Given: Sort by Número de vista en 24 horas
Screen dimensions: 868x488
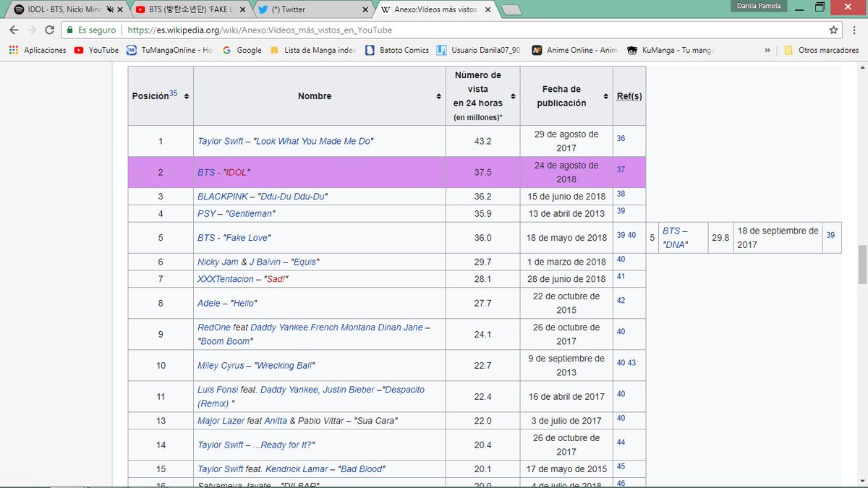Looking at the screenshot, I should 513,96.
